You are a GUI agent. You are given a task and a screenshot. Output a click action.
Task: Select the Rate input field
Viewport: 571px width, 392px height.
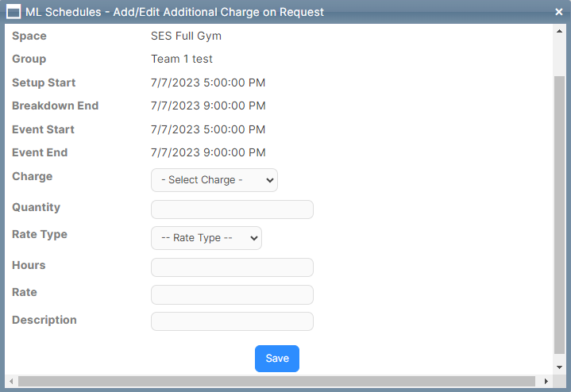point(233,294)
